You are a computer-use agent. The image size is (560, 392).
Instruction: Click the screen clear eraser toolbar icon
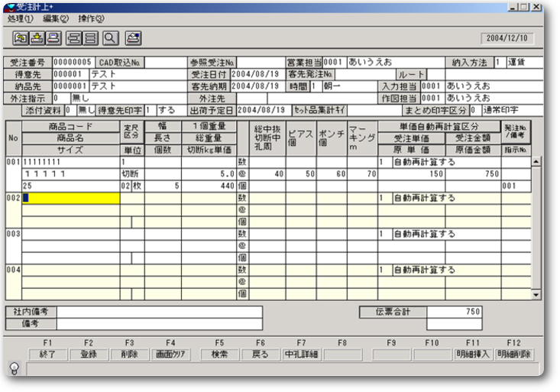pyautogui.click(x=133, y=38)
